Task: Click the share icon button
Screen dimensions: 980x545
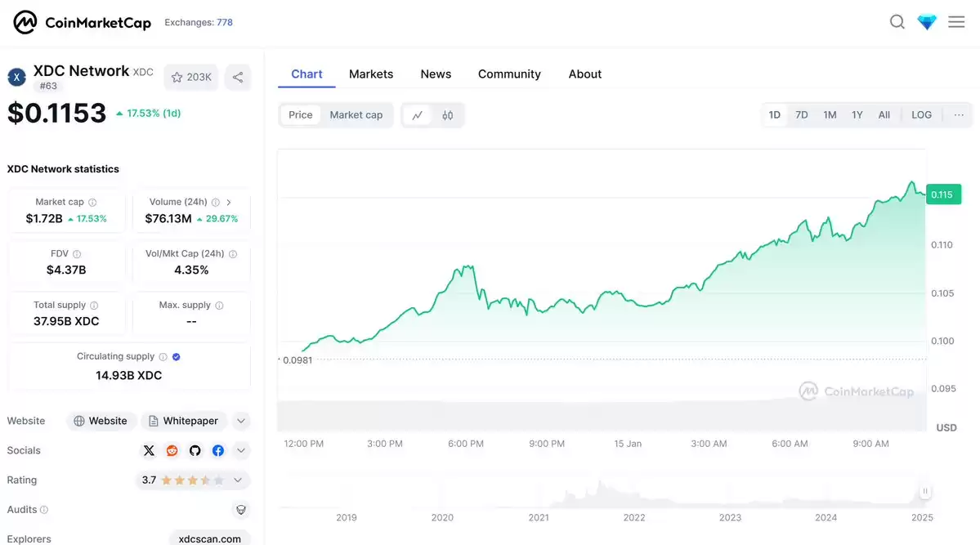Action: 238,77
